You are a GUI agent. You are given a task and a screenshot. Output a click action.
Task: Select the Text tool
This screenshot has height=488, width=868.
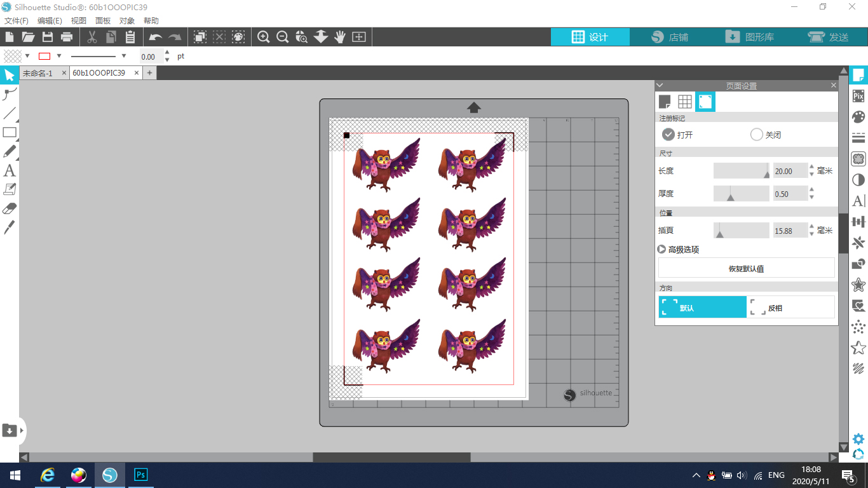(10, 170)
